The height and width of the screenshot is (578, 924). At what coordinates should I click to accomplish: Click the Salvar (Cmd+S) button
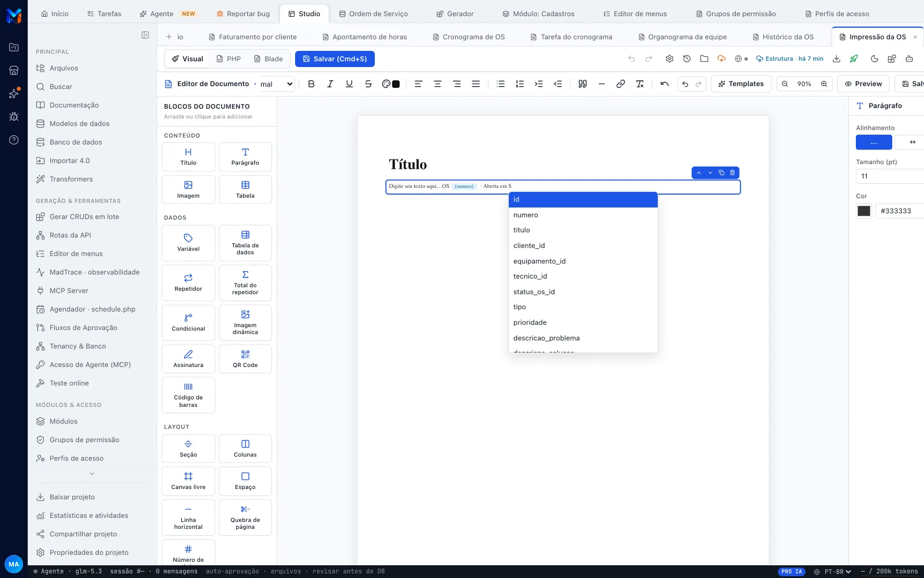coord(335,59)
